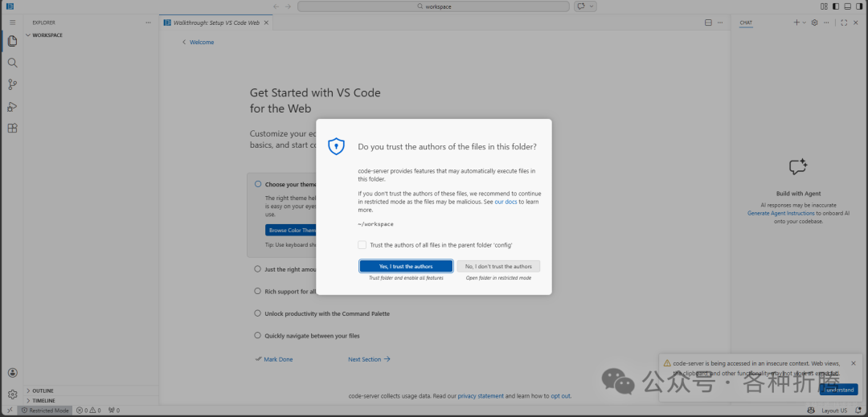Screen dimensions: 868x417
Task: Open the chat icon beside the search bar
Action: tap(581, 6)
